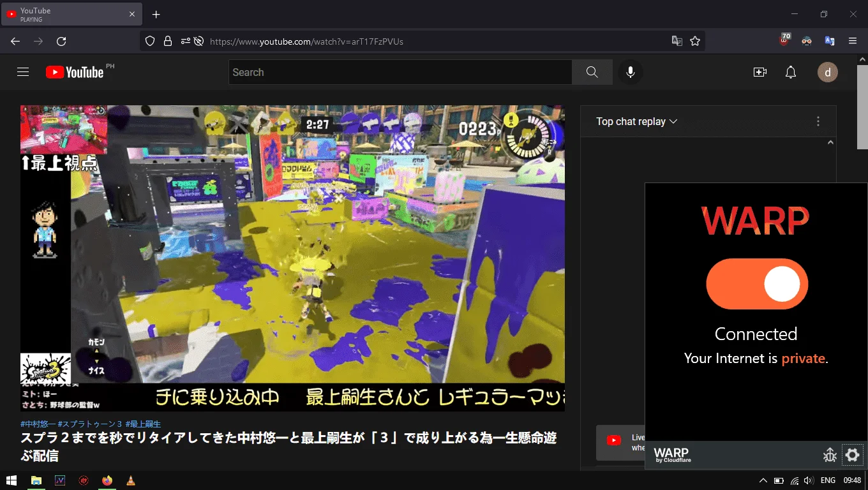
Task: Click the site security padlock icon
Action: 168,41
